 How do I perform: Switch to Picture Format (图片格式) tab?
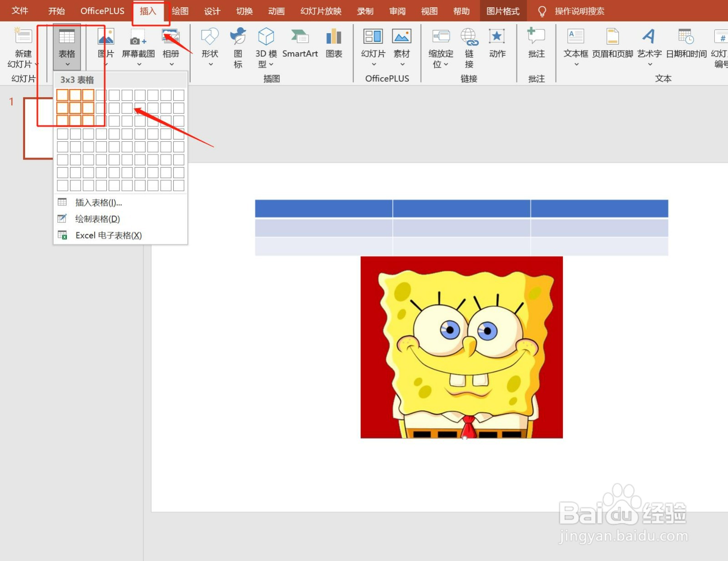pos(503,11)
